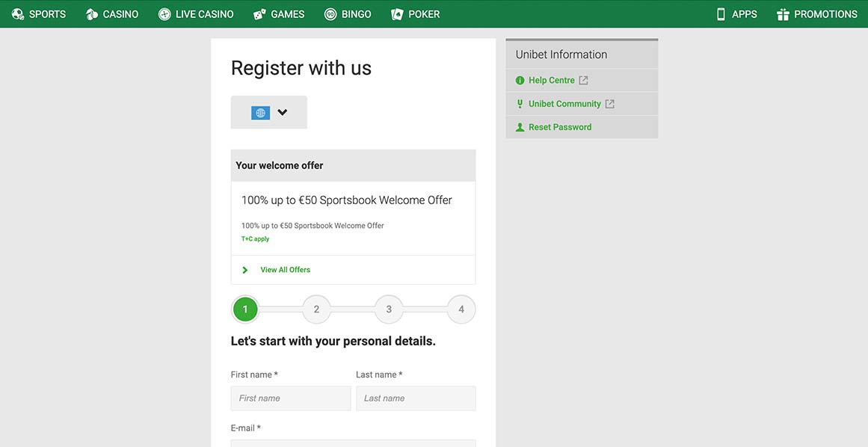The image size is (868, 447).
Task: Click the Sports football icon in navigation
Action: point(18,14)
